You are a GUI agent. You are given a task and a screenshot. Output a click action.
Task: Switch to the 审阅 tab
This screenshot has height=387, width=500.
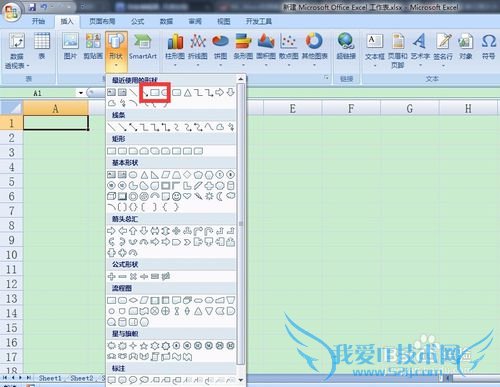pyautogui.click(x=195, y=21)
